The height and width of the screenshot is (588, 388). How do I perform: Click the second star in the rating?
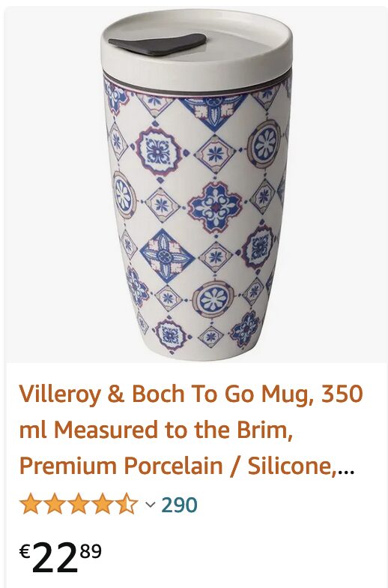[55, 504]
